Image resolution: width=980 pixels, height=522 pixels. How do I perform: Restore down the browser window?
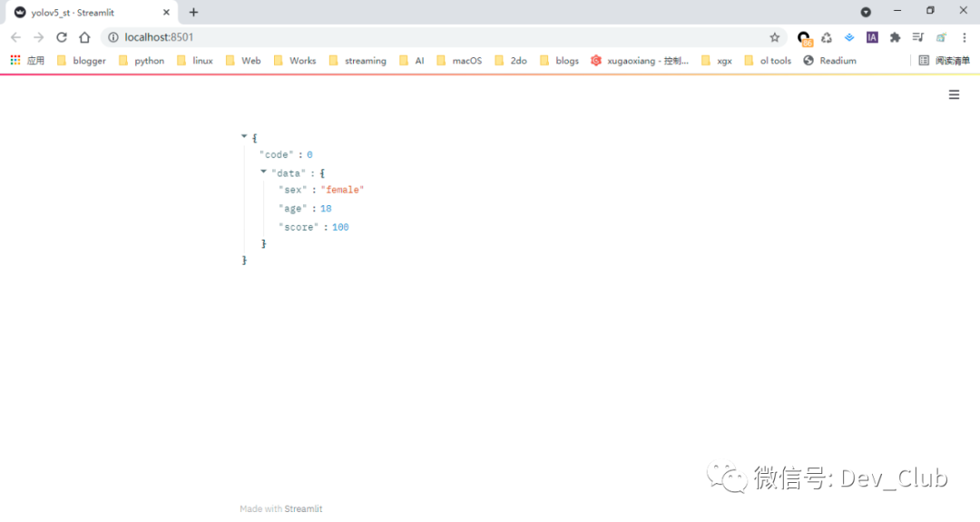pyautogui.click(x=931, y=11)
